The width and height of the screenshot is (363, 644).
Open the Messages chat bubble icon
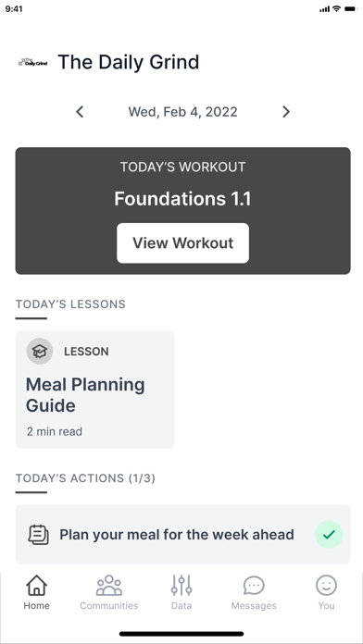click(x=254, y=586)
